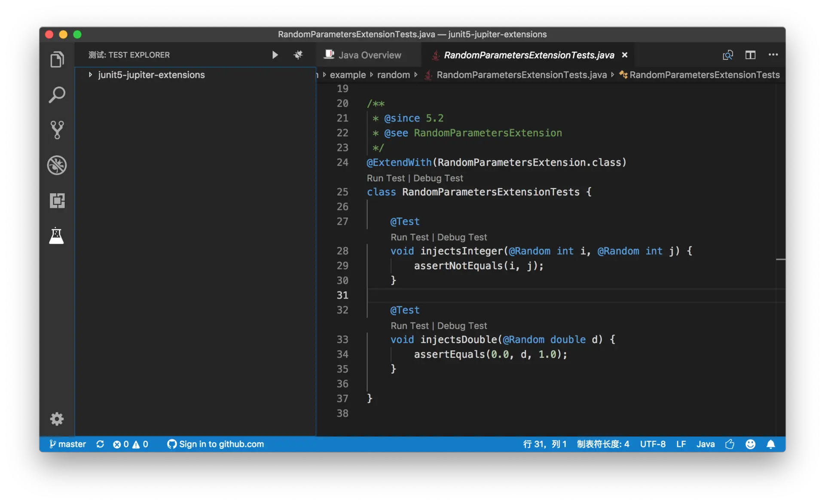Image resolution: width=825 pixels, height=504 pixels.
Task: Open the Search view in activity bar
Action: tap(57, 95)
